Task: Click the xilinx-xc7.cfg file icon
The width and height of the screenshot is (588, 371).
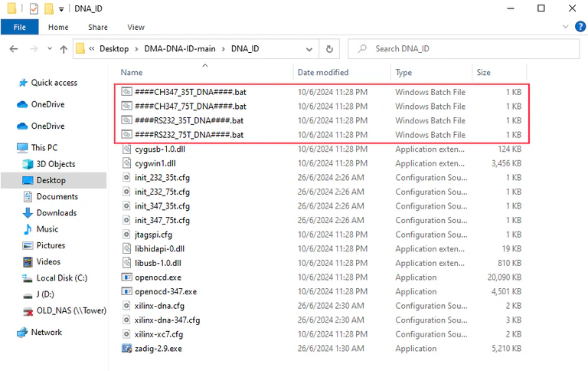Action: [x=127, y=334]
